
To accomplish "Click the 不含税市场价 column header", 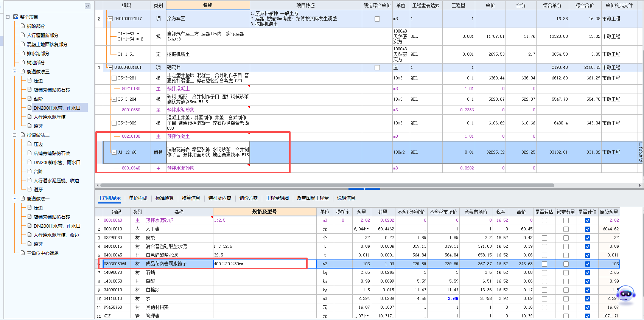I will point(443,212).
